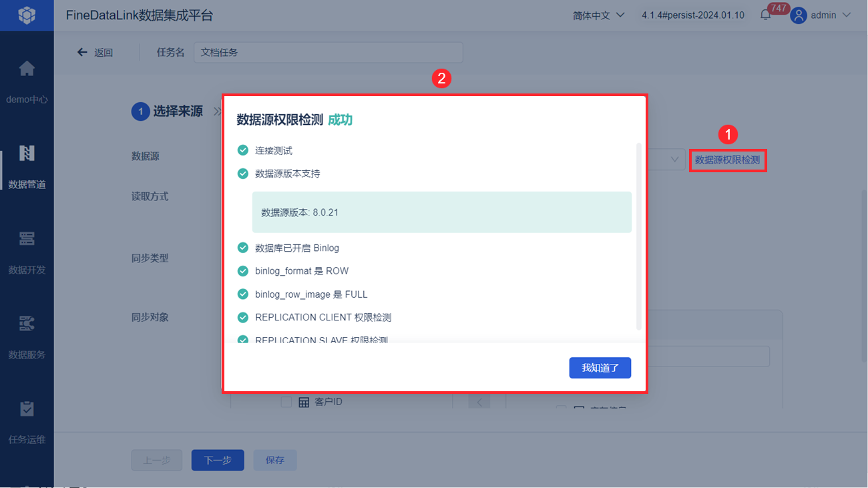Go to 数据开发 in the sidebar
The image size is (868, 488).
27,252
